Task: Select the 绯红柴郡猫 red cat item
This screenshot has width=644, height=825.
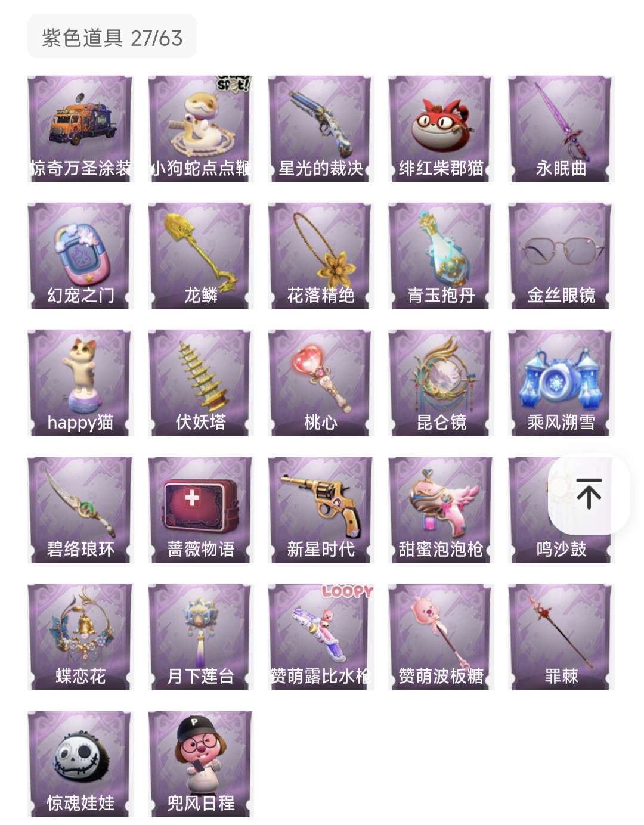Action: point(441,129)
